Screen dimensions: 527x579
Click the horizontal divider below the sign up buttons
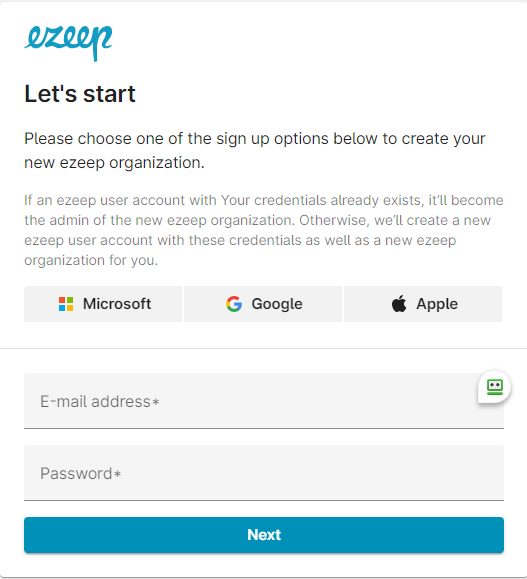[263, 348]
